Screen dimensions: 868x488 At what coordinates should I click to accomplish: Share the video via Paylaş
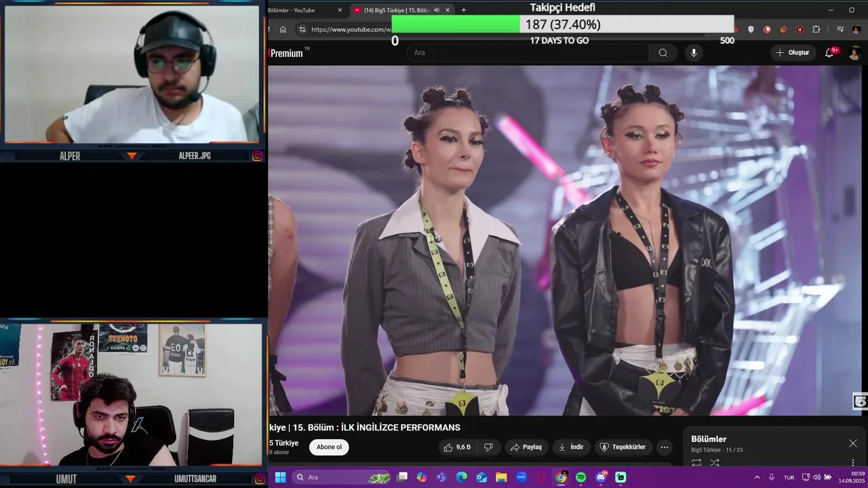point(526,447)
